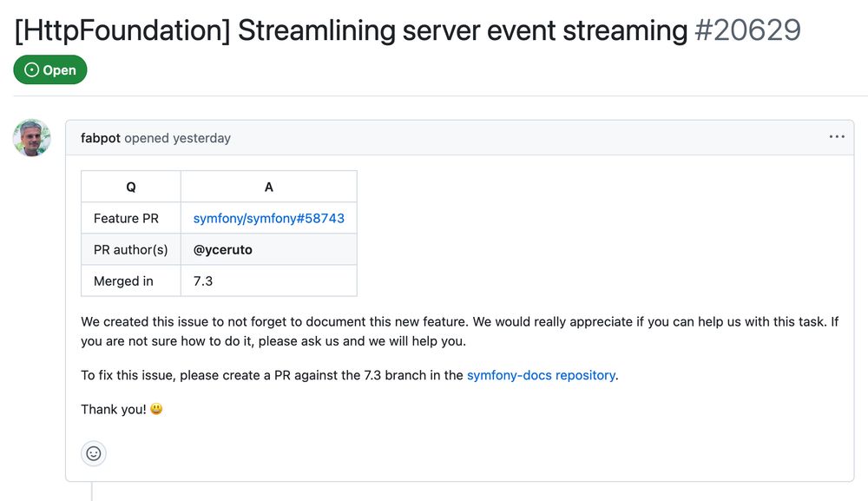Click the green Open status badge
868x501 pixels.
(50, 69)
